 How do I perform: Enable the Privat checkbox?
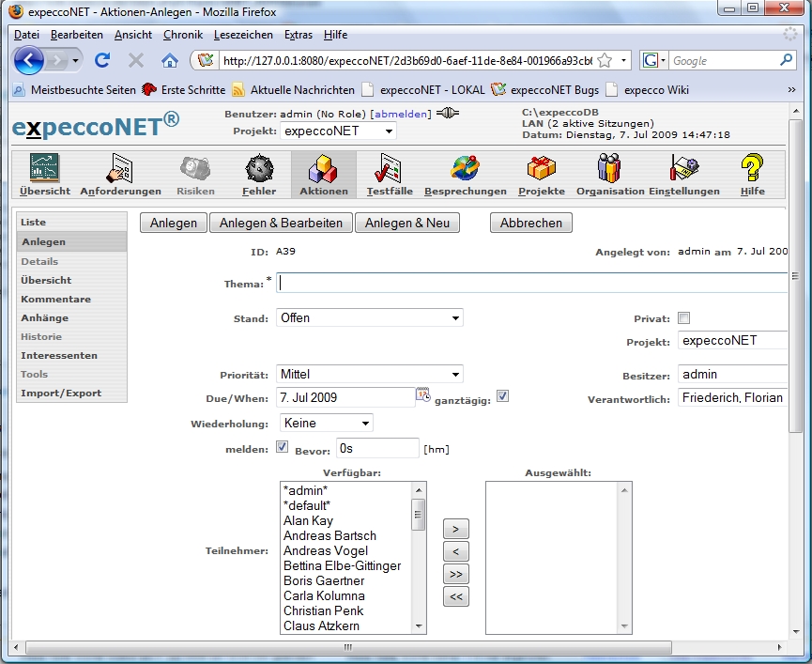[x=684, y=318]
